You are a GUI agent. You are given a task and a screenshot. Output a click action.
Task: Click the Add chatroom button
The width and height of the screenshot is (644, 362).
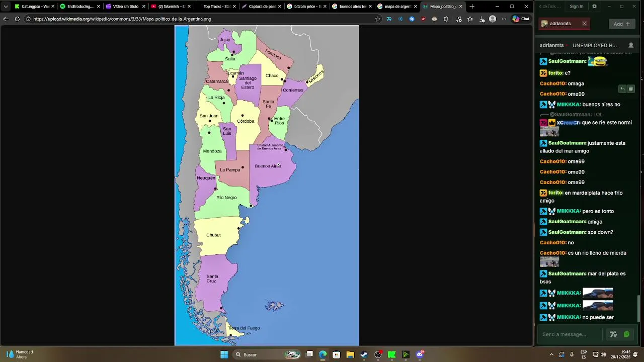(622, 24)
